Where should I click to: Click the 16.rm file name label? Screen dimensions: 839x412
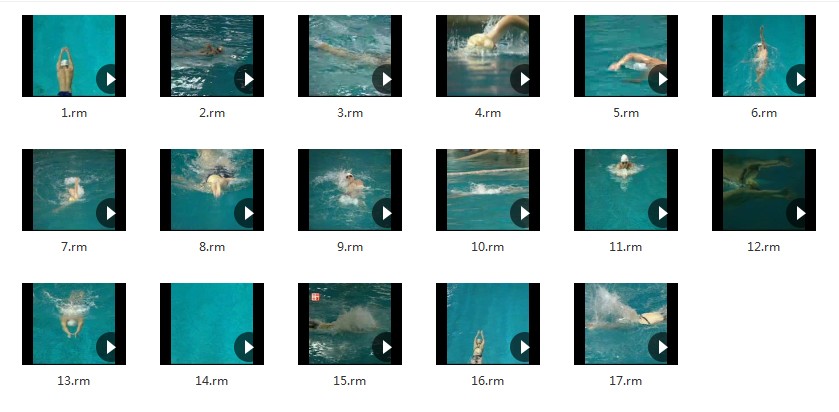click(488, 381)
